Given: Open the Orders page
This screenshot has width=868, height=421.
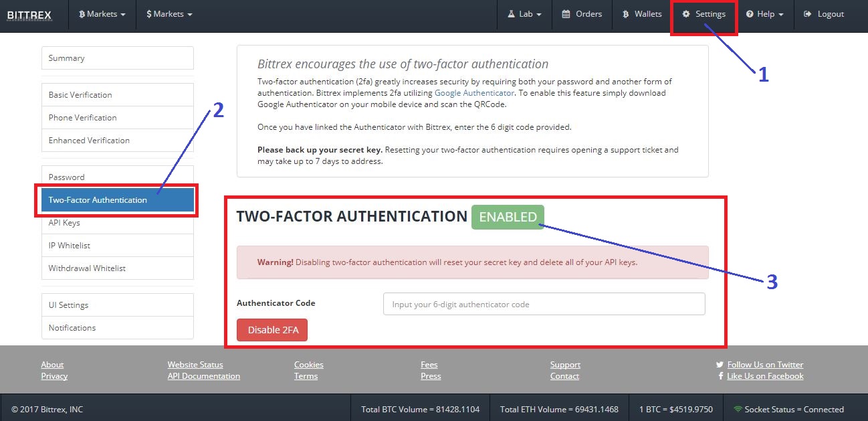Looking at the screenshot, I should tap(582, 14).
